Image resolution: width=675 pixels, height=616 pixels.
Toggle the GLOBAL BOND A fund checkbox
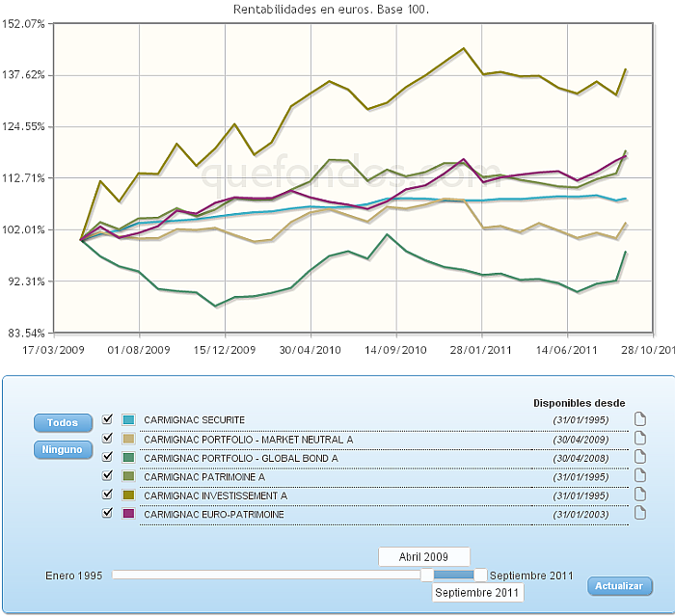107,457
